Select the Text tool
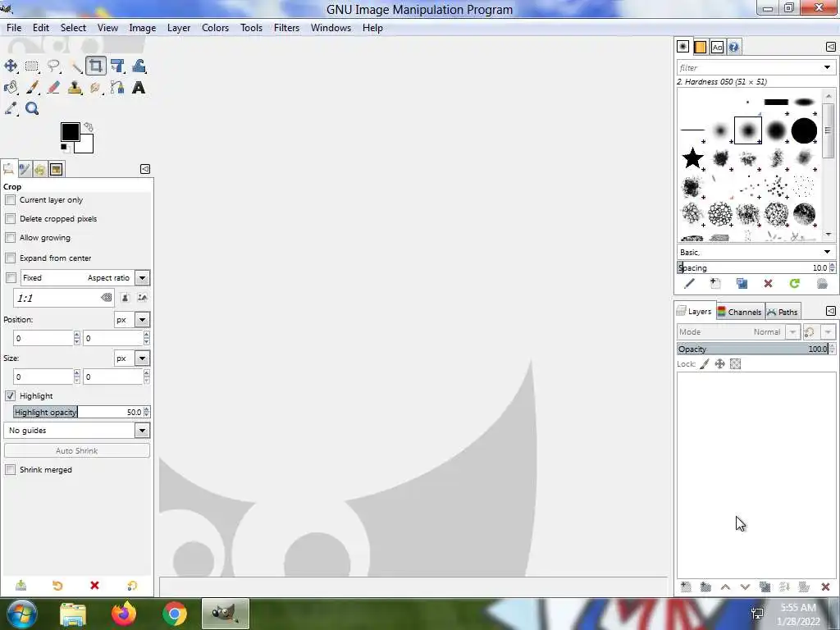 139,87
